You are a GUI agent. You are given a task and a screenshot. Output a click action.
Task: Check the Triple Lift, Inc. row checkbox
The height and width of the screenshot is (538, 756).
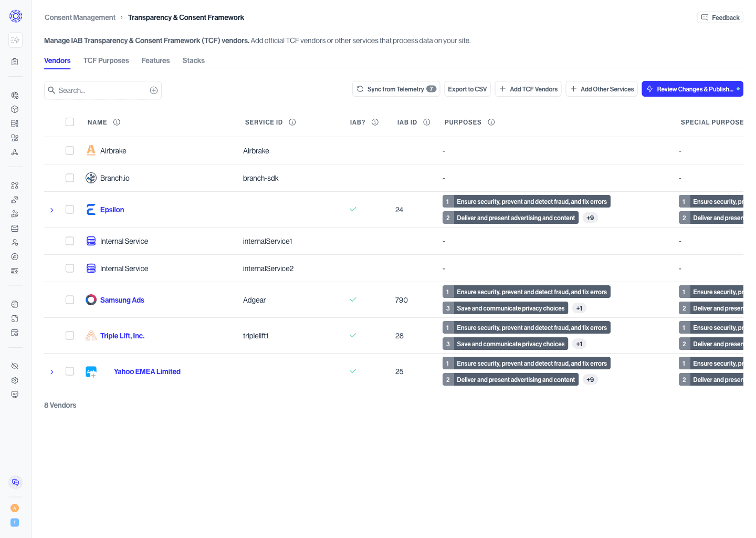click(x=70, y=335)
